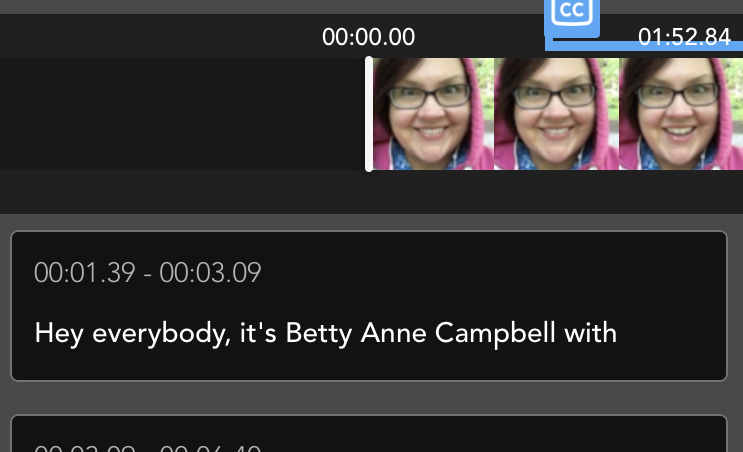The height and width of the screenshot is (452, 743).
Task: Click the word "everybody" in first caption
Action: point(161,334)
